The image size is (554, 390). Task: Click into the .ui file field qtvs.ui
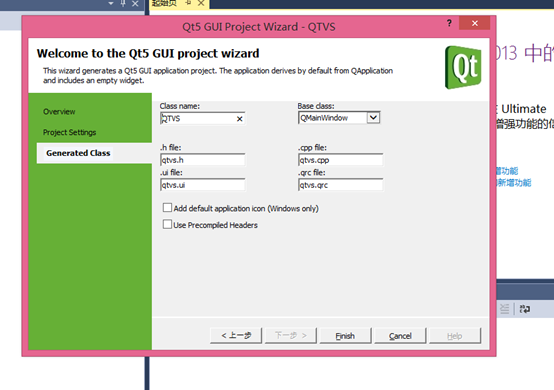[202, 185]
